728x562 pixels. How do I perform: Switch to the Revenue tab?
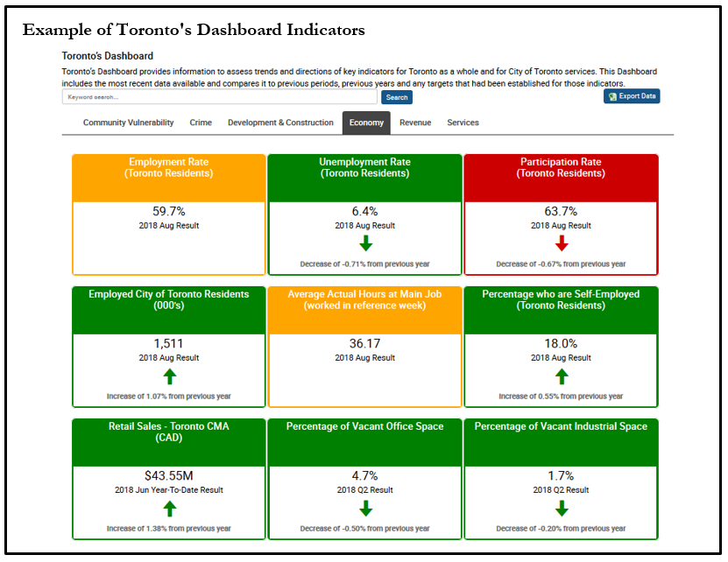click(415, 123)
